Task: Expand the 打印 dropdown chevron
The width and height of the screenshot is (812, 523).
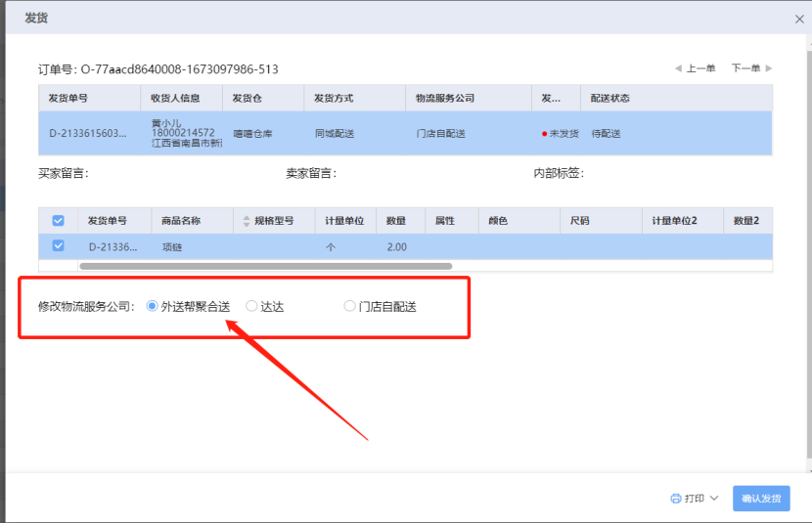Action: pyautogui.click(x=713, y=499)
